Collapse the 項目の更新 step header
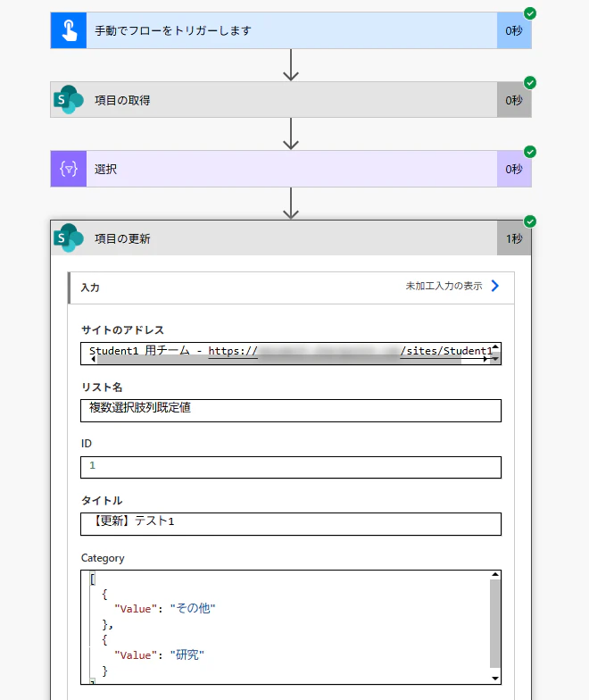Viewport: 589px width, 700px height. [x=291, y=237]
